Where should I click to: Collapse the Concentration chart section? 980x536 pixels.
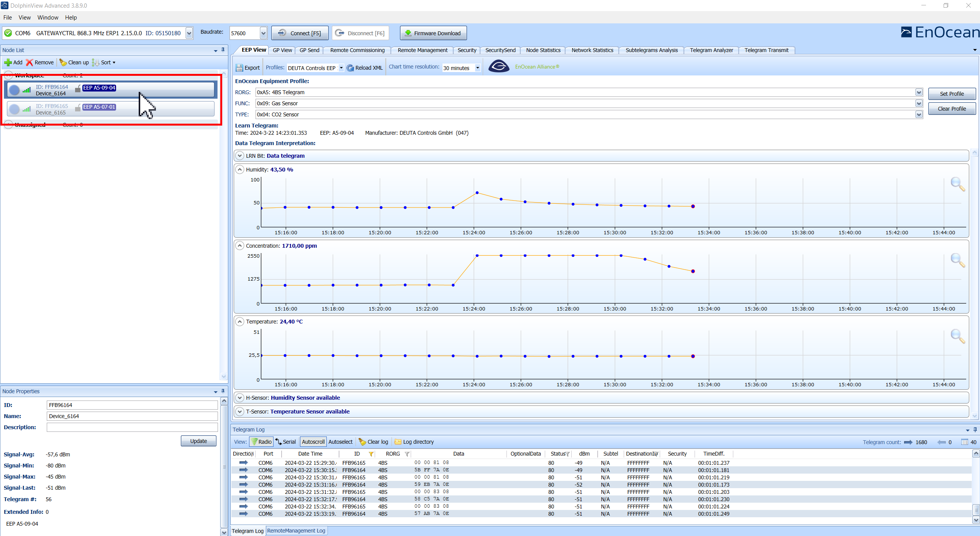pyautogui.click(x=239, y=245)
